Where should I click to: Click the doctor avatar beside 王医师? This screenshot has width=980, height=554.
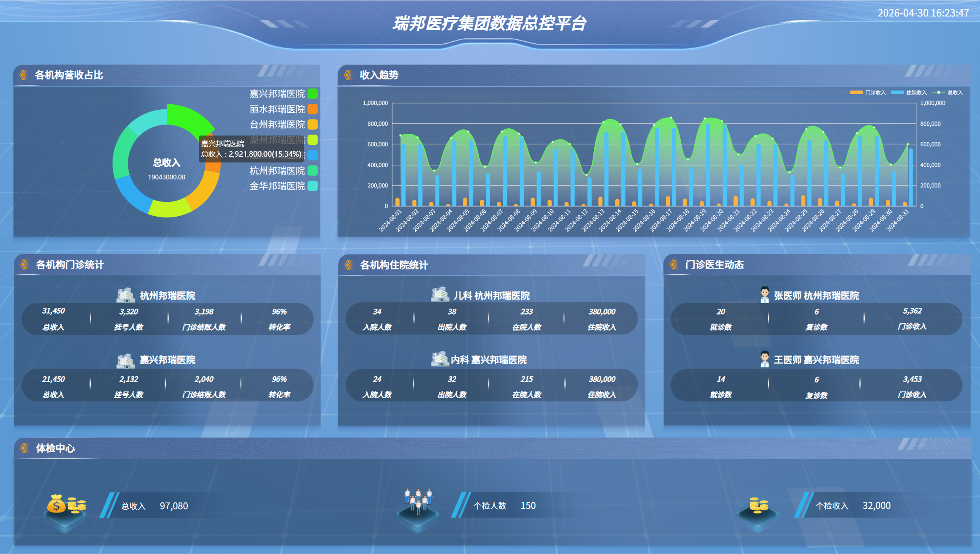pos(764,359)
